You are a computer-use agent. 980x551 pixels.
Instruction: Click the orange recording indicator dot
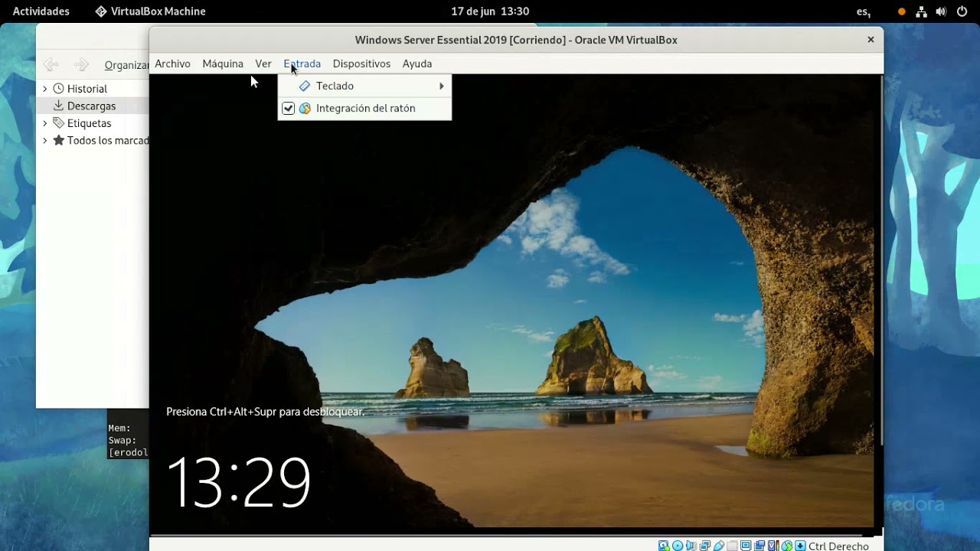[x=902, y=11]
